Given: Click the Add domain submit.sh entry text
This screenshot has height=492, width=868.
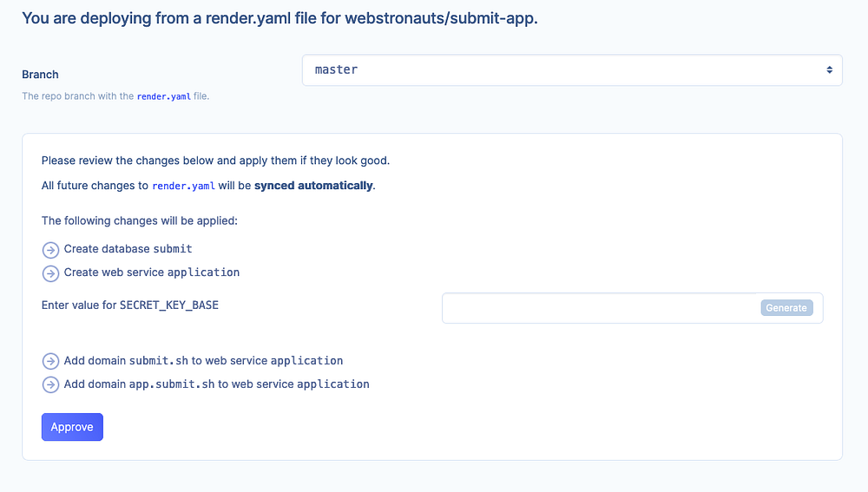Looking at the screenshot, I should pos(203,360).
